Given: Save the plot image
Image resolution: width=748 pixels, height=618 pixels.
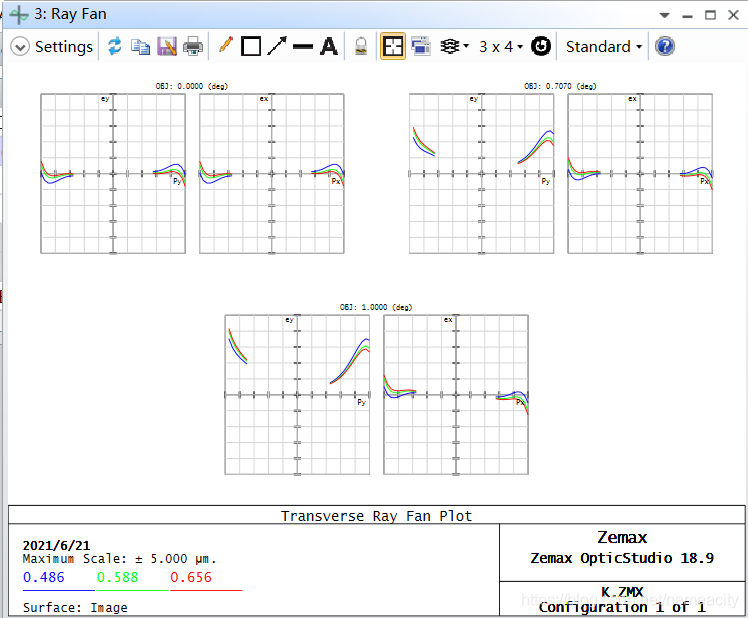Looking at the screenshot, I should (x=166, y=47).
